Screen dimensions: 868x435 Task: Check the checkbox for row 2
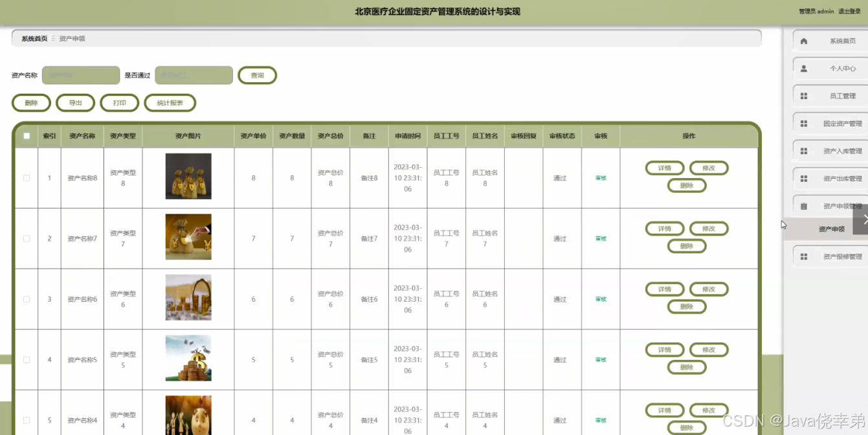[27, 239]
